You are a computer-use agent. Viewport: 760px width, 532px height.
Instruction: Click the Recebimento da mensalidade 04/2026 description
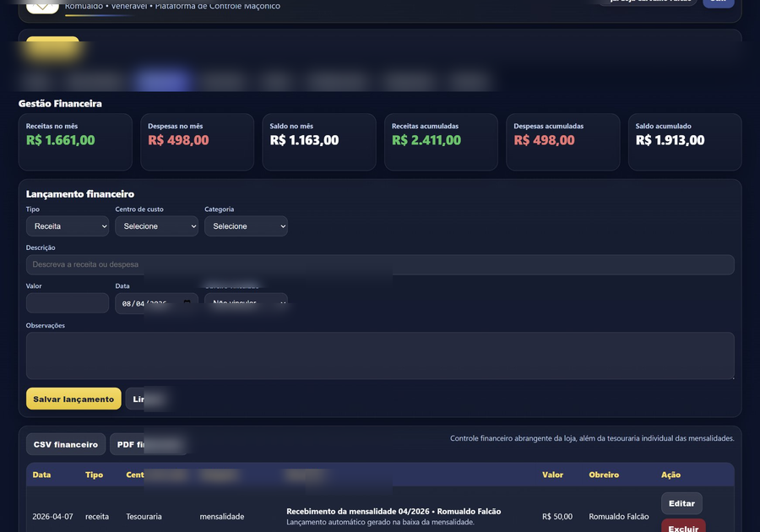click(x=394, y=511)
